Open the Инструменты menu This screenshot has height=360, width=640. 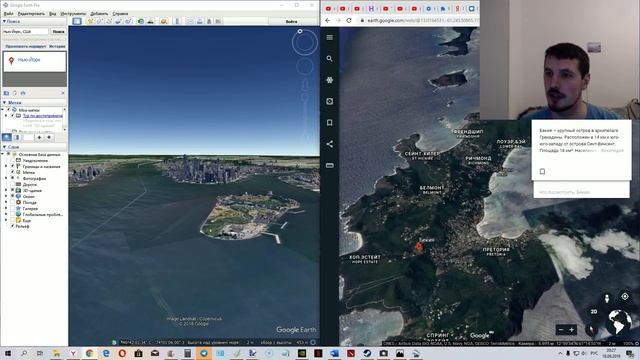coord(73,13)
